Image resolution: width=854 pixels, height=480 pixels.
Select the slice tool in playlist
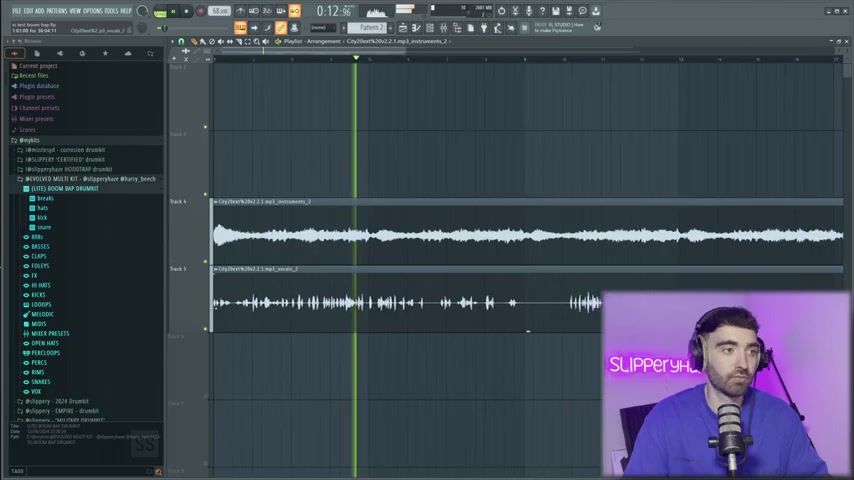click(x=239, y=41)
